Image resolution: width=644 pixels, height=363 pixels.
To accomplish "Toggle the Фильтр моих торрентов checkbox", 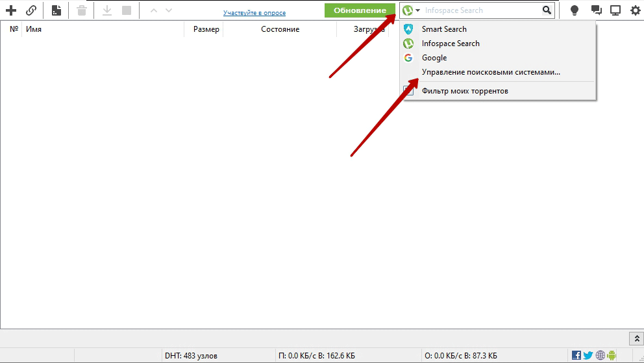I will tap(408, 91).
